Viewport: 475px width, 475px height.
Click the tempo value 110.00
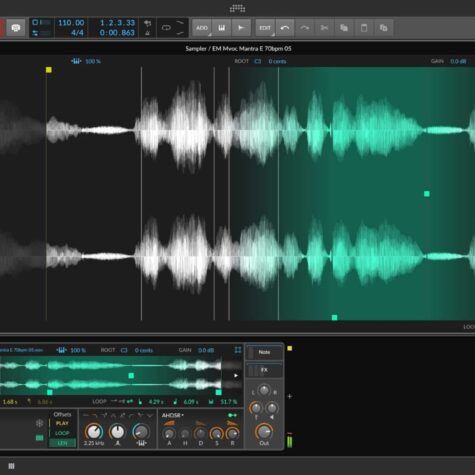(71, 23)
